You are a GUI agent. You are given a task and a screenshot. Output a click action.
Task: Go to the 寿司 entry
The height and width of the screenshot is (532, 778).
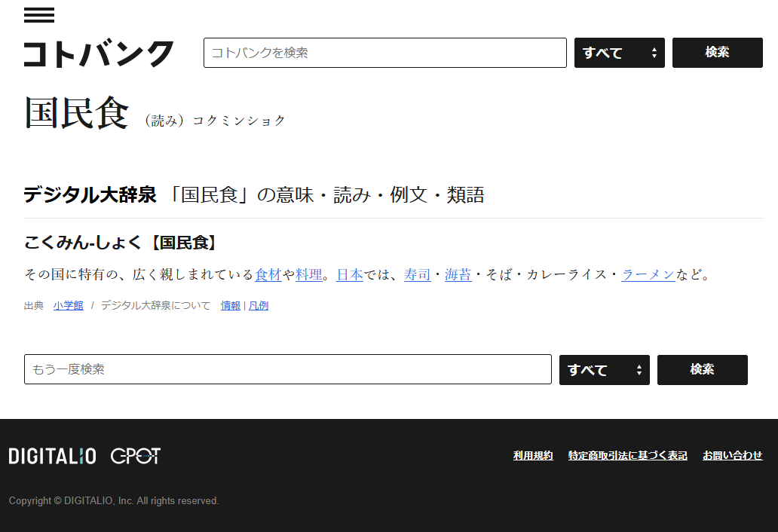[x=417, y=275]
